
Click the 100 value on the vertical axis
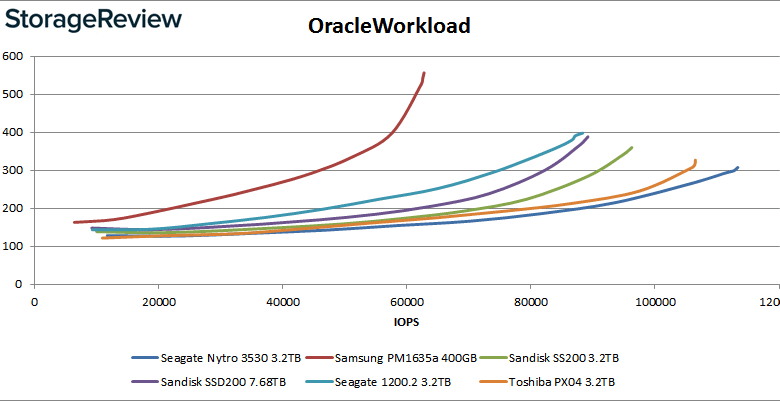pos(12,247)
